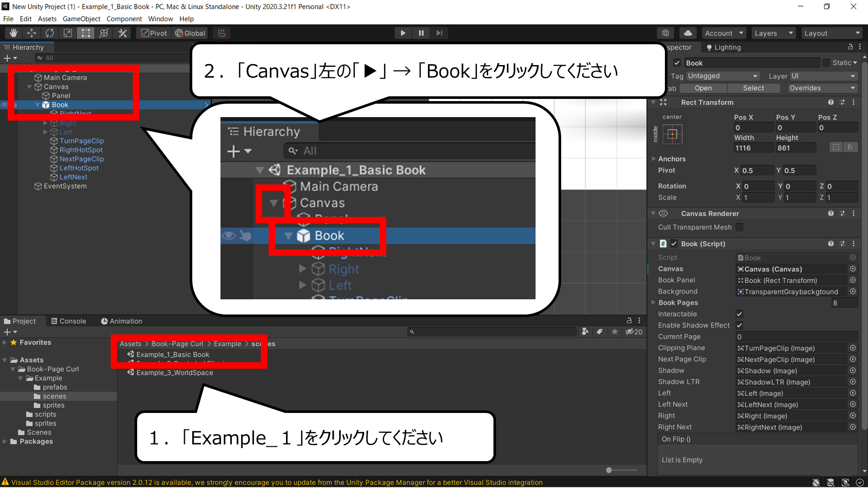Toggle Cull Transparent Mesh checkbox
The image size is (868, 488).
pos(740,227)
